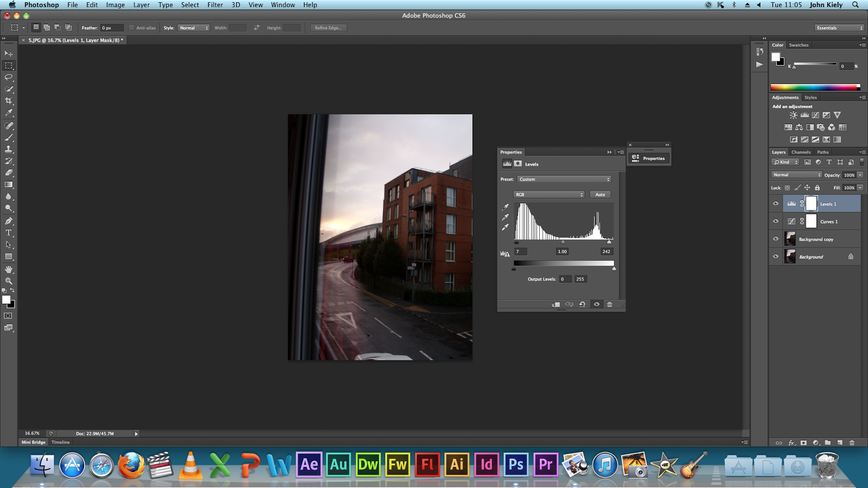
Task: Select the Move tool
Action: 9,54
